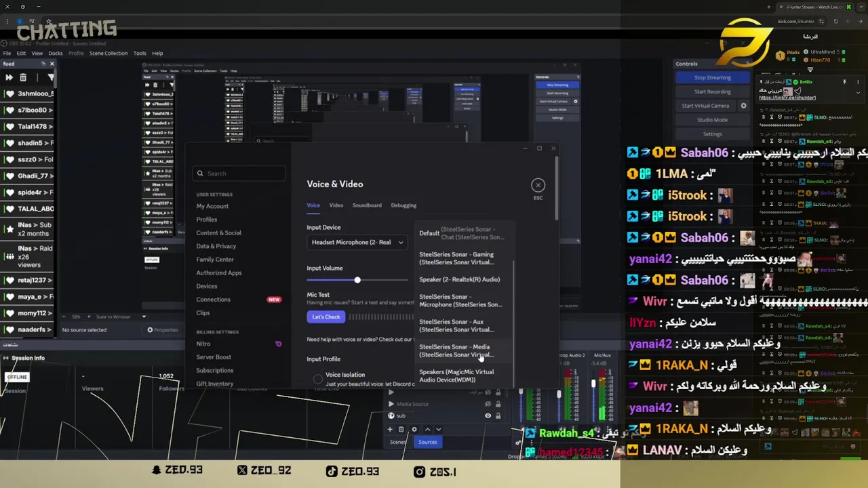Open Tools in the top OBS menu bar

[x=140, y=53]
